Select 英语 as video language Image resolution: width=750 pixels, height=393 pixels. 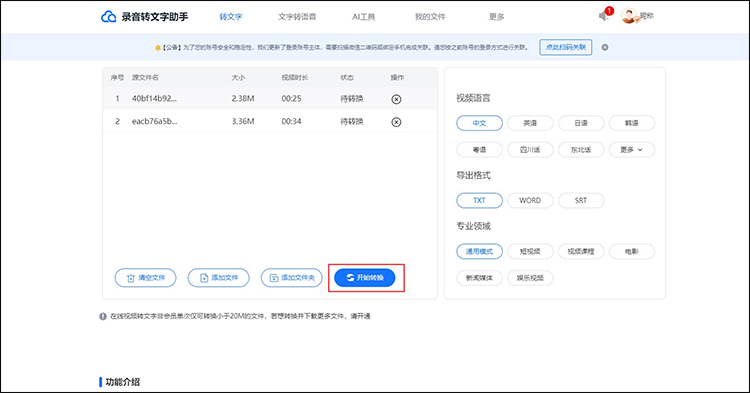530,123
